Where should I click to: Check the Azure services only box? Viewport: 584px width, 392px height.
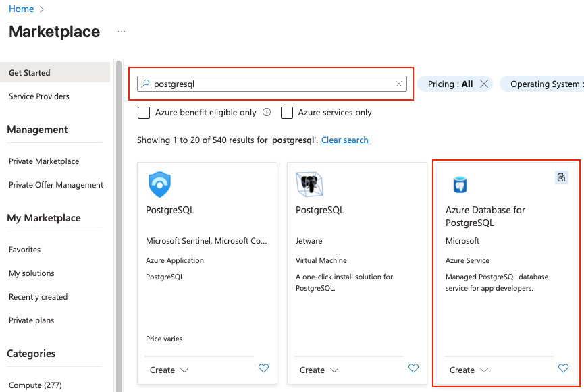click(x=287, y=113)
